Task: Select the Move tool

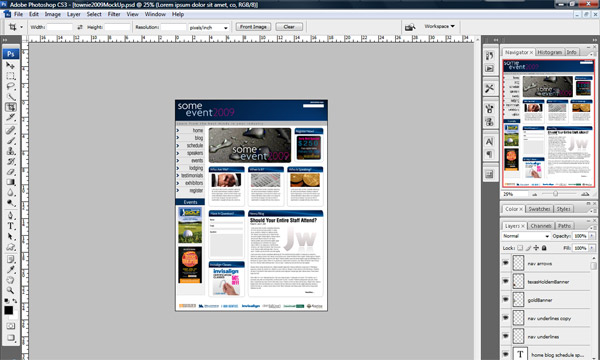Action: pos(10,66)
